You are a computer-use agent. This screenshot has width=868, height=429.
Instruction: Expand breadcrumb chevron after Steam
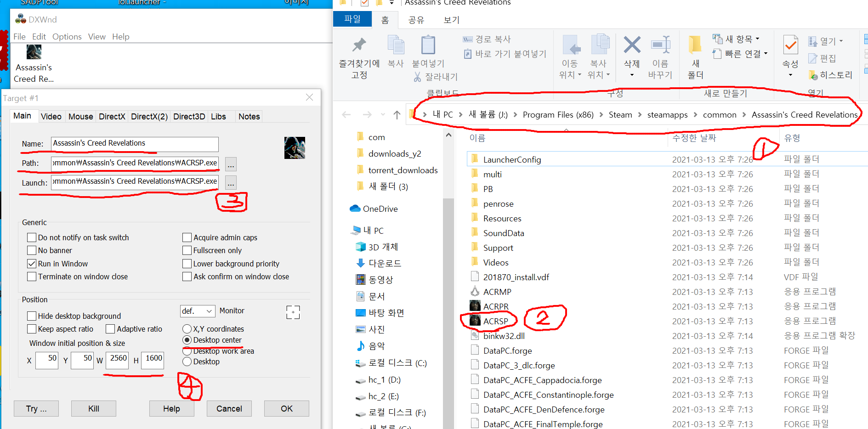click(x=640, y=115)
